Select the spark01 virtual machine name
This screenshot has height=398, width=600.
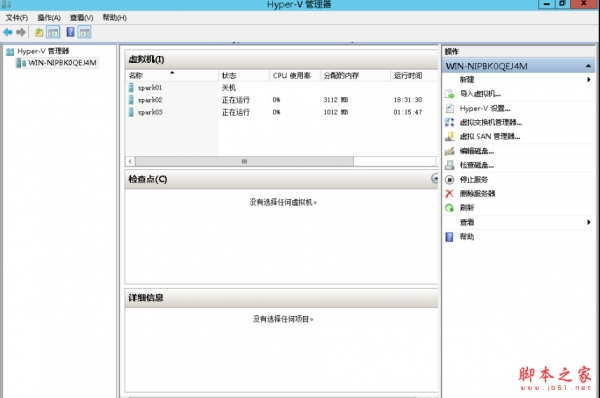click(150, 88)
